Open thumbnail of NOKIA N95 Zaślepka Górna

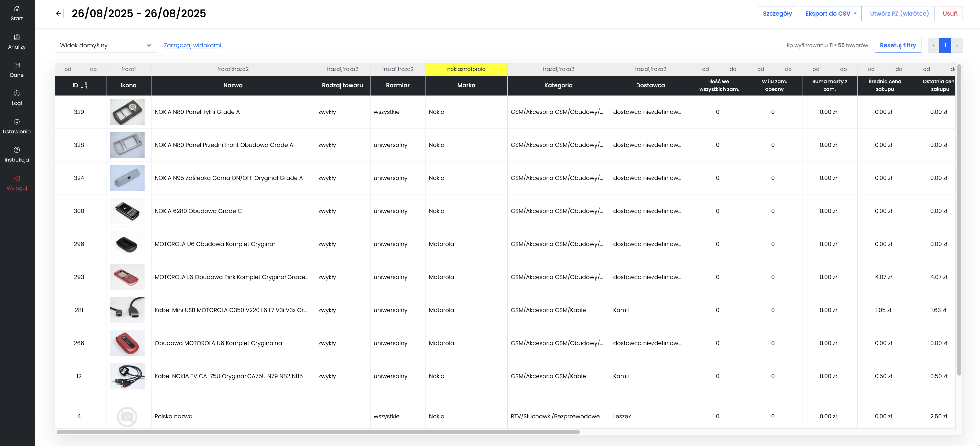click(x=127, y=178)
